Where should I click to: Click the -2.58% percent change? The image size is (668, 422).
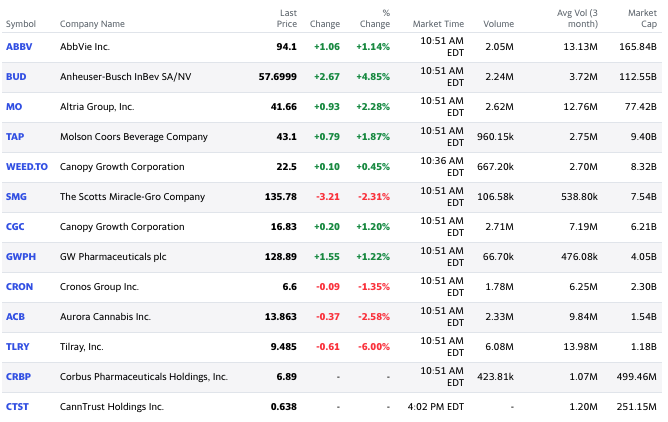[x=374, y=317]
